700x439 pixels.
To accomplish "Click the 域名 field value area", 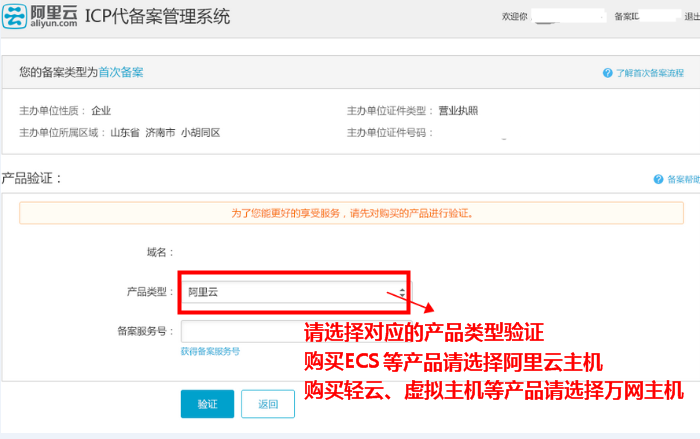I will (x=290, y=252).
